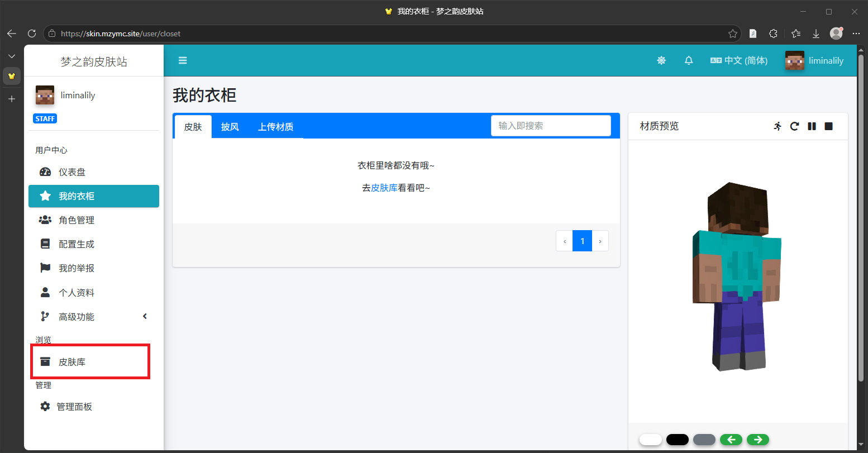Click the green right arrow button

click(758, 440)
